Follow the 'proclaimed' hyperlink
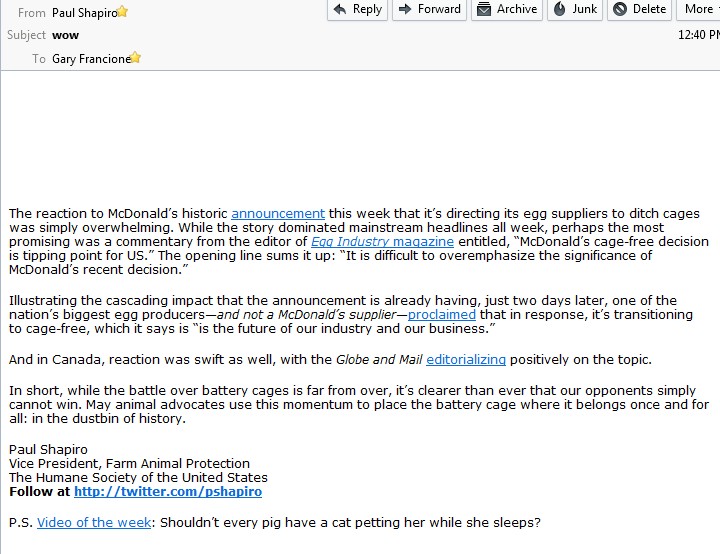Screen dimensions: 720x554 click(x=441, y=314)
